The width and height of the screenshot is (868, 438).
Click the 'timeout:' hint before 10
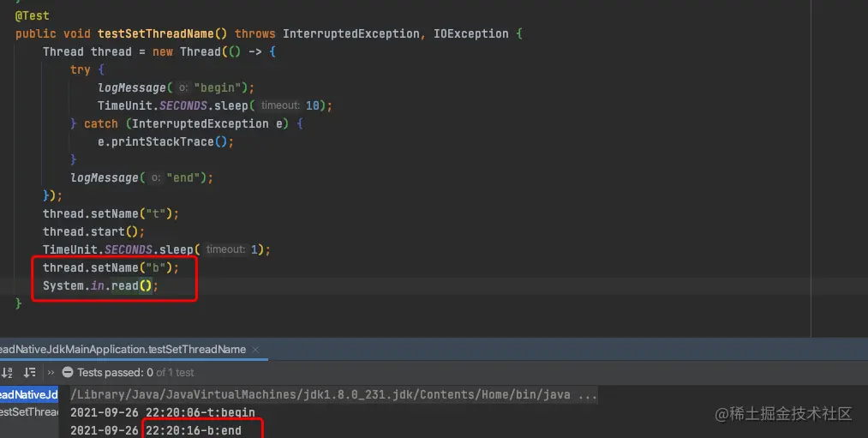281,105
